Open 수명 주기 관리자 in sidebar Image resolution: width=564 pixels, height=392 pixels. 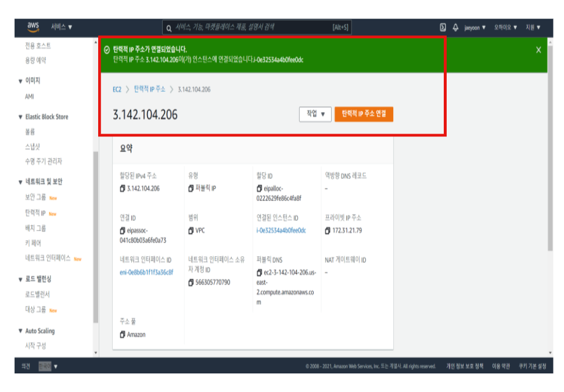[44, 161]
